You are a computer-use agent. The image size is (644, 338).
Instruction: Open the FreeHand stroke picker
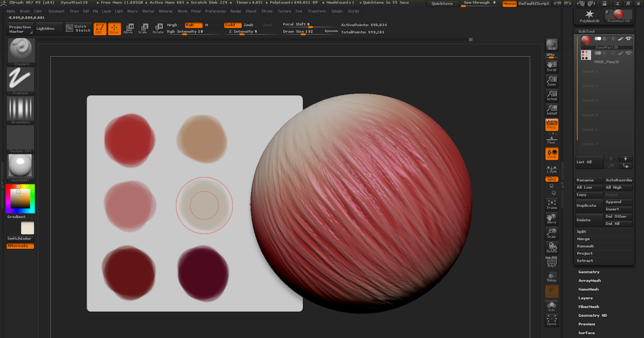tap(21, 80)
